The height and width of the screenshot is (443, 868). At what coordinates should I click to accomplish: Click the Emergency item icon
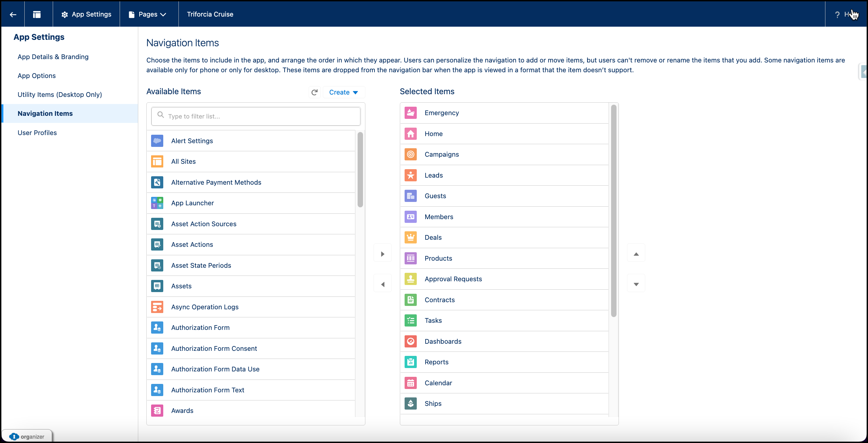pyautogui.click(x=410, y=113)
